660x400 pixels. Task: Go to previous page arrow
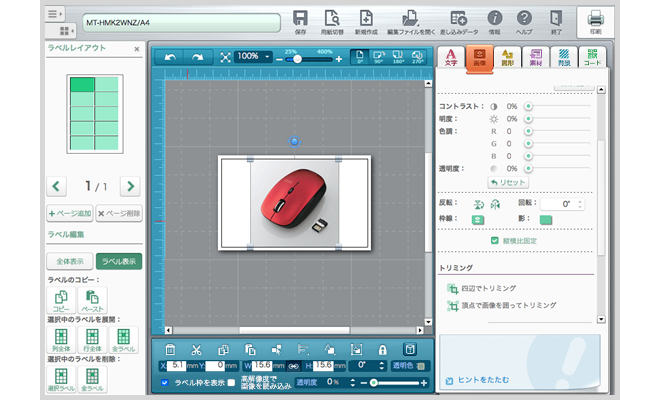[x=56, y=186]
